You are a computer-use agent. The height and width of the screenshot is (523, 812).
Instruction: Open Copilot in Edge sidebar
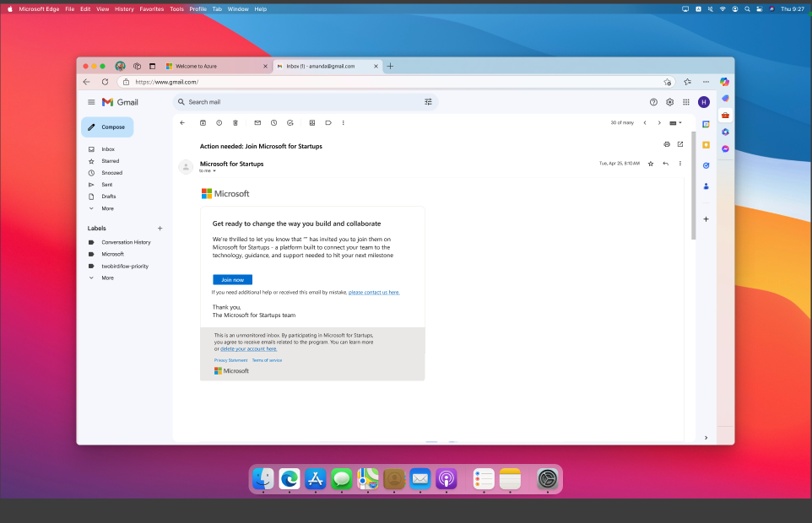coord(724,82)
